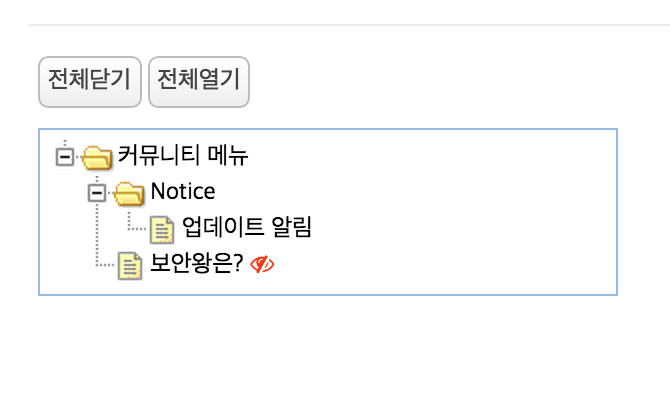This screenshot has width=670, height=410.
Task: Click the 커뮤니티 메뉴 folder icon
Action: [x=97, y=157]
